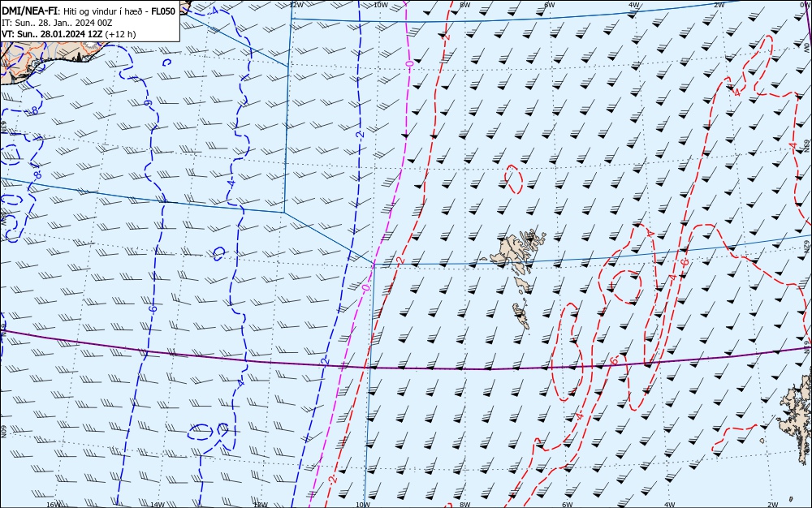812x508 pixels.
Task: Click the southernmost Faroe island, Suðuroy
Action: point(521,316)
